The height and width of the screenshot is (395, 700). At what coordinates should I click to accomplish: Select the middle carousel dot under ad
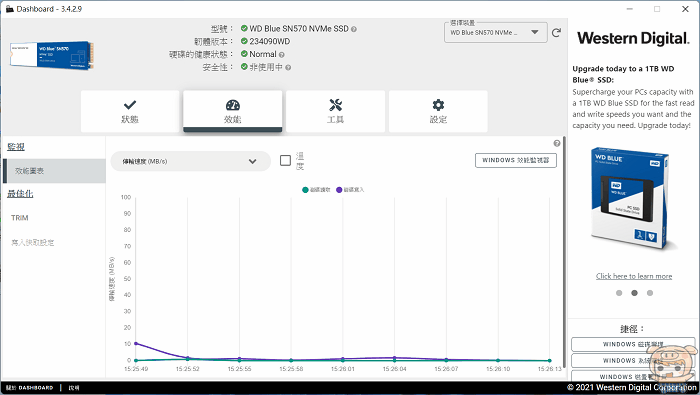click(x=634, y=293)
